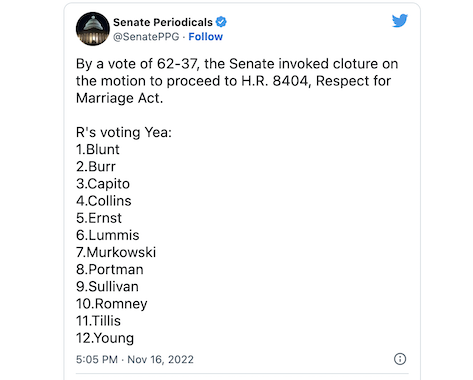
Task: Click the blue verified checkmark badge
Action: click(221, 22)
